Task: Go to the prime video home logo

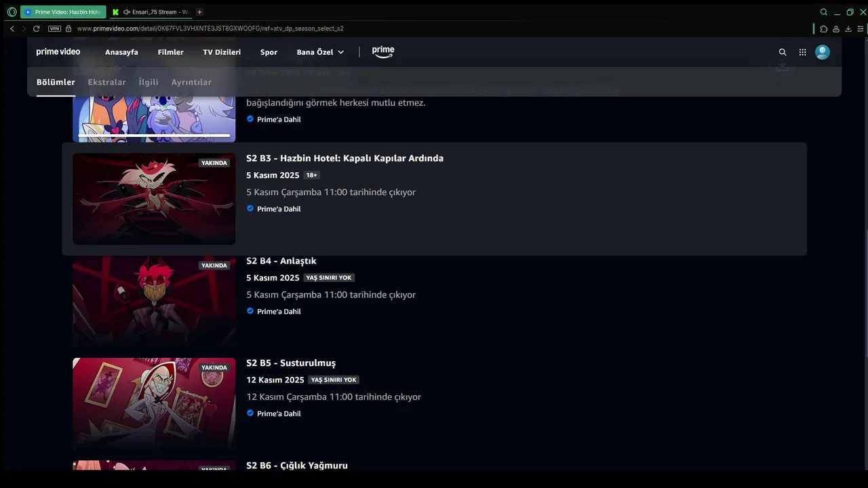Action: coord(58,52)
